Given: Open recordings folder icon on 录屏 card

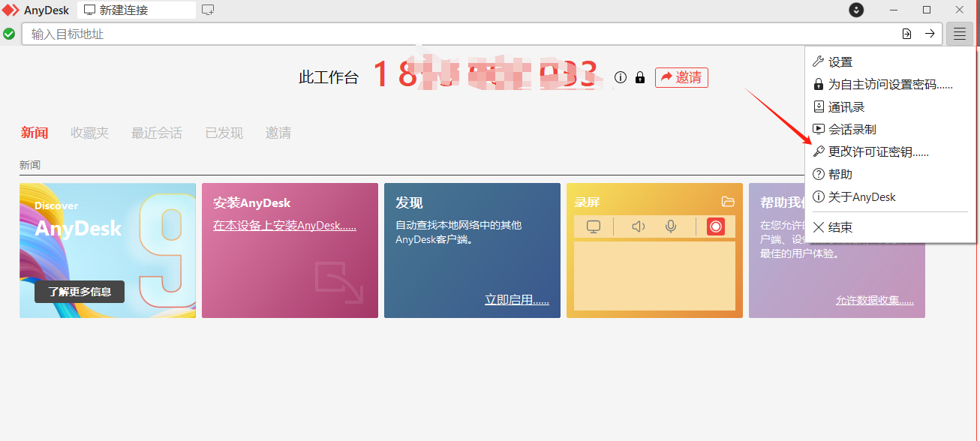Looking at the screenshot, I should (x=727, y=202).
